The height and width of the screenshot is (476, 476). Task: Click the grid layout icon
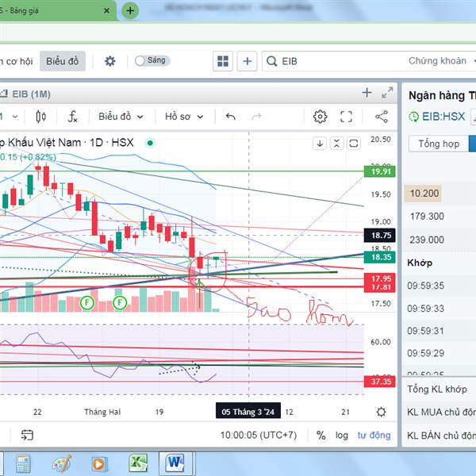223,61
